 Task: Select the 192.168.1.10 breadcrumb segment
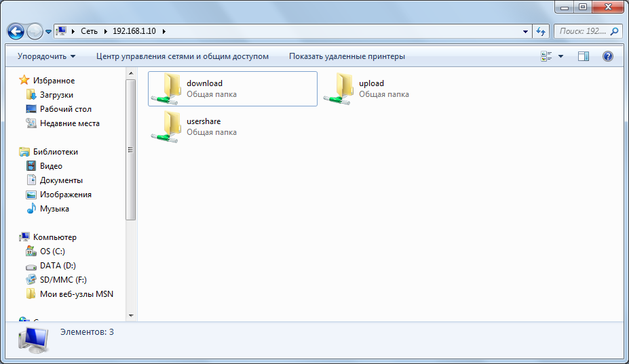point(134,31)
